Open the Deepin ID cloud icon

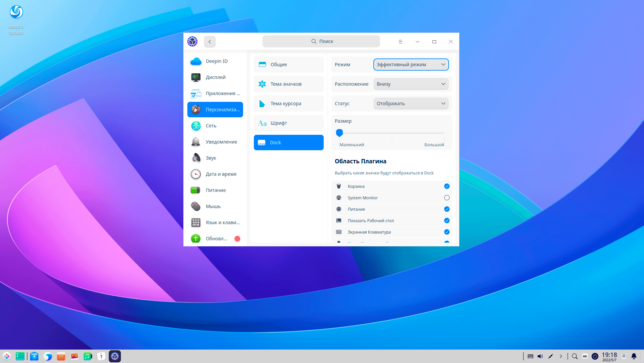click(x=196, y=61)
